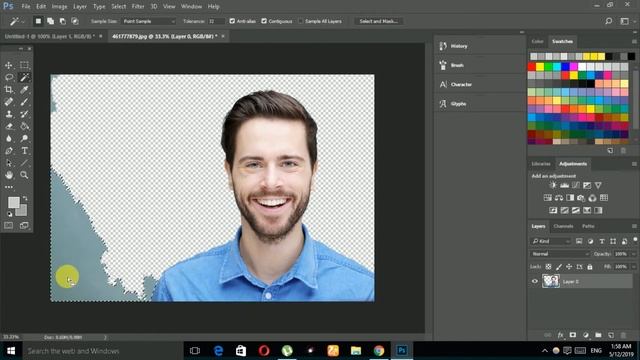
Task: Choose Add to Selection mode
Action: click(x=50, y=21)
